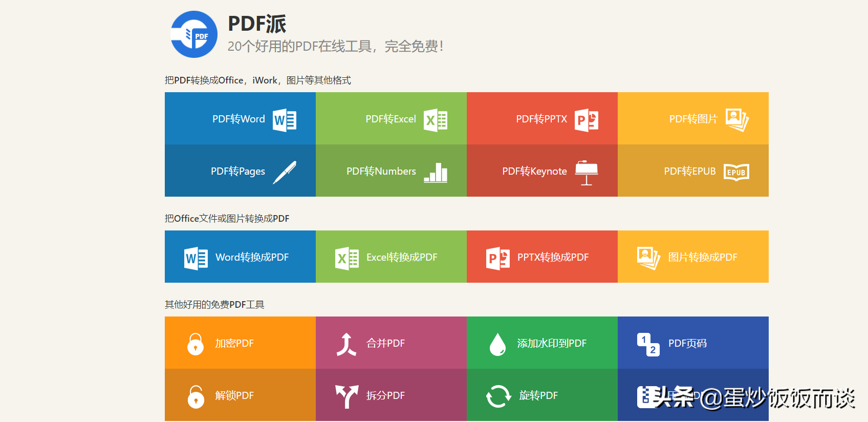868x422 pixels.
Task: Click the EPUB book icon
Action: pos(736,173)
